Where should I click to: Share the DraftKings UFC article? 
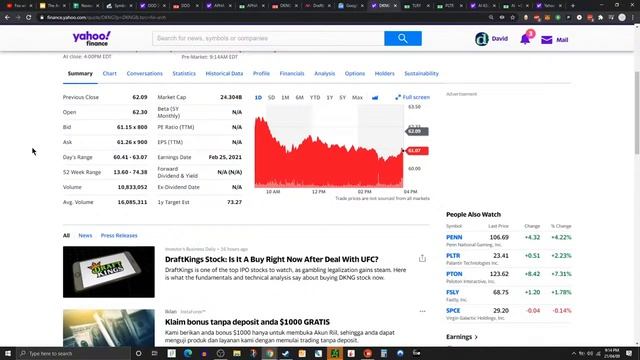[422, 258]
